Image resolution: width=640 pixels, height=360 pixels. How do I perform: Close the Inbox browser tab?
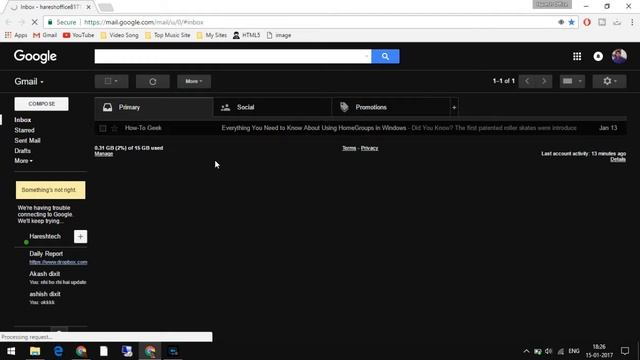89,7
